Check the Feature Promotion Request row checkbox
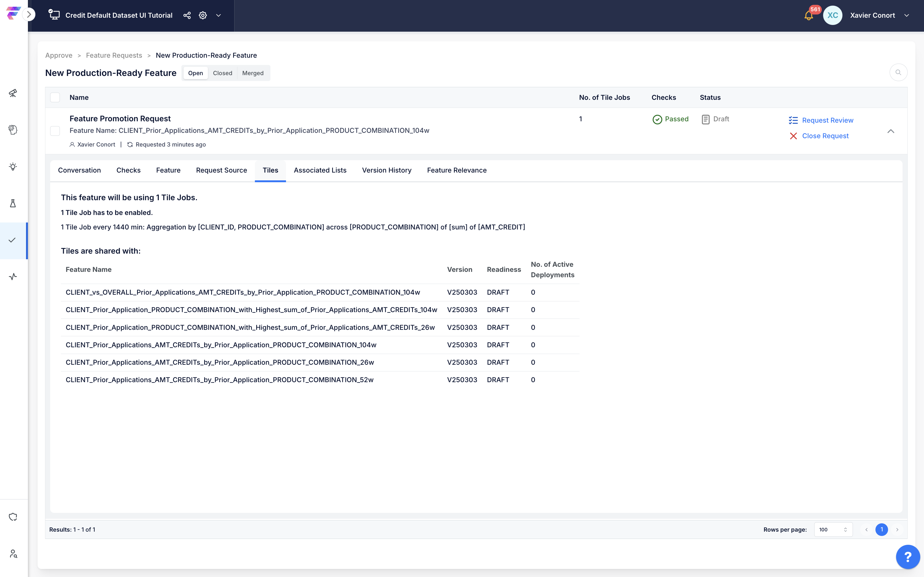 pyautogui.click(x=55, y=131)
